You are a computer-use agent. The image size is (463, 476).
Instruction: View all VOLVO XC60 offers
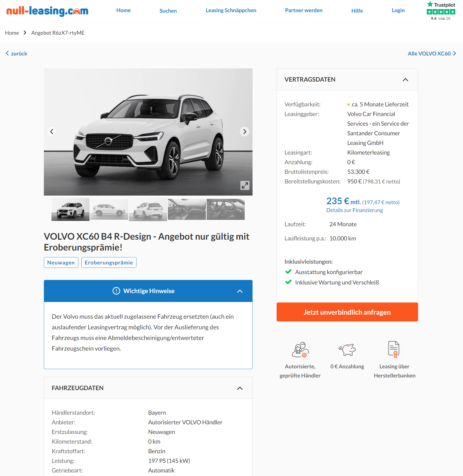click(432, 53)
